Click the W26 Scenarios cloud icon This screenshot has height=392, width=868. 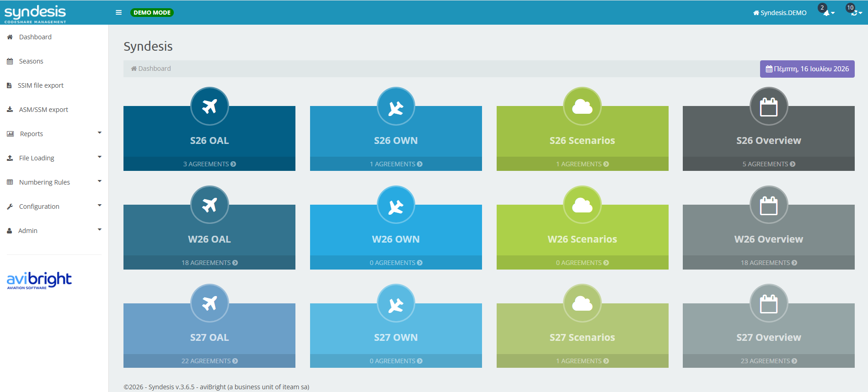[582, 205]
